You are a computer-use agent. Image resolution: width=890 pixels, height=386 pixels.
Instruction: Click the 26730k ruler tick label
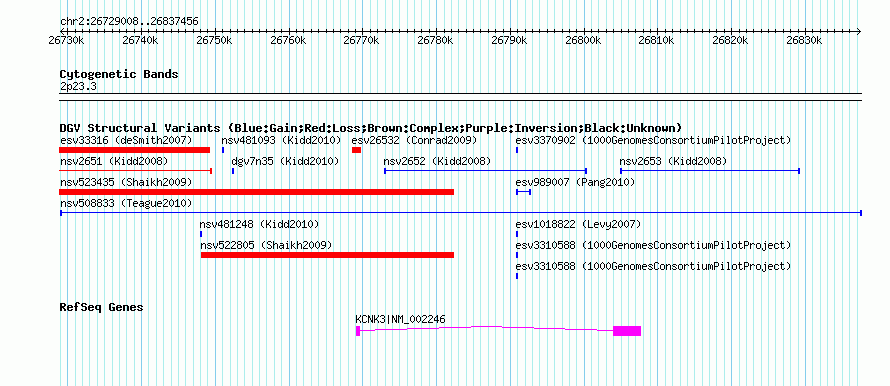click(67, 40)
